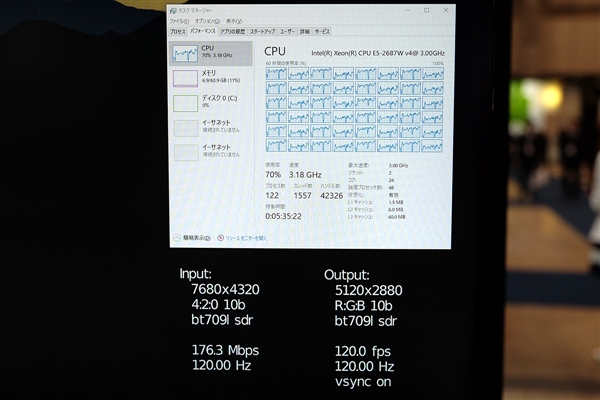Close the Task Manager window
The height and width of the screenshot is (400, 600).
pyautogui.click(x=446, y=10)
